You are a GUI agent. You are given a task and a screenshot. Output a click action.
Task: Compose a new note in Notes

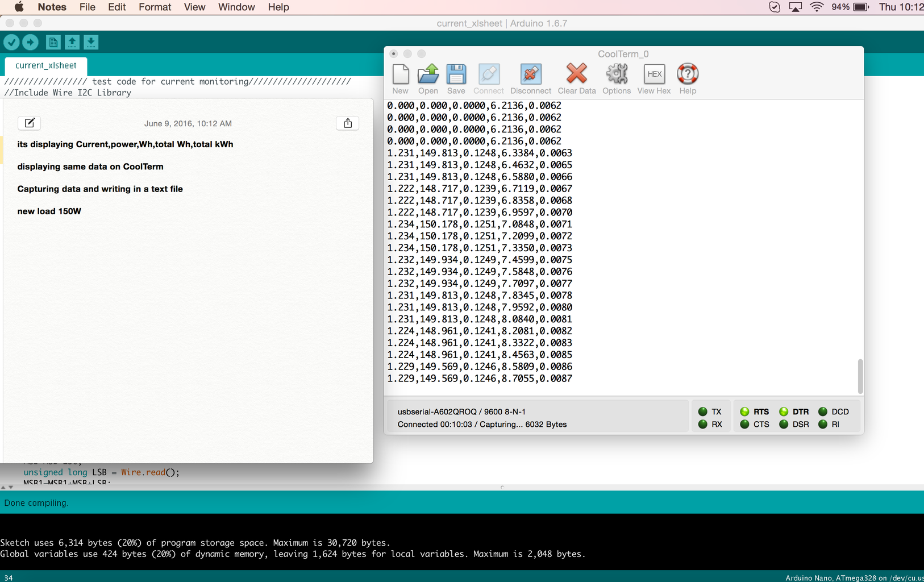click(30, 123)
